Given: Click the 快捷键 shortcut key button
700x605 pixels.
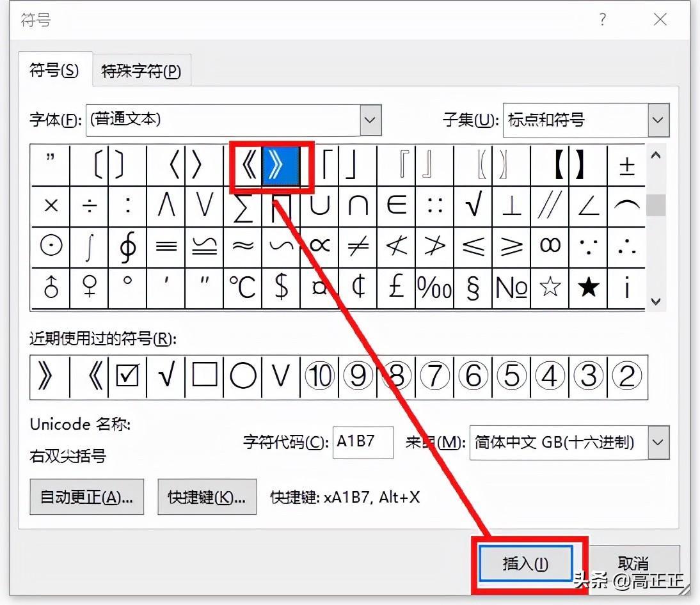Looking at the screenshot, I should click(207, 497).
